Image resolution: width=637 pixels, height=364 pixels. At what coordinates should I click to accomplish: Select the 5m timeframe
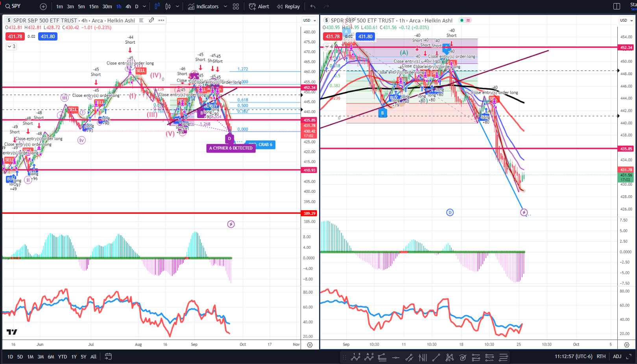[81, 7]
